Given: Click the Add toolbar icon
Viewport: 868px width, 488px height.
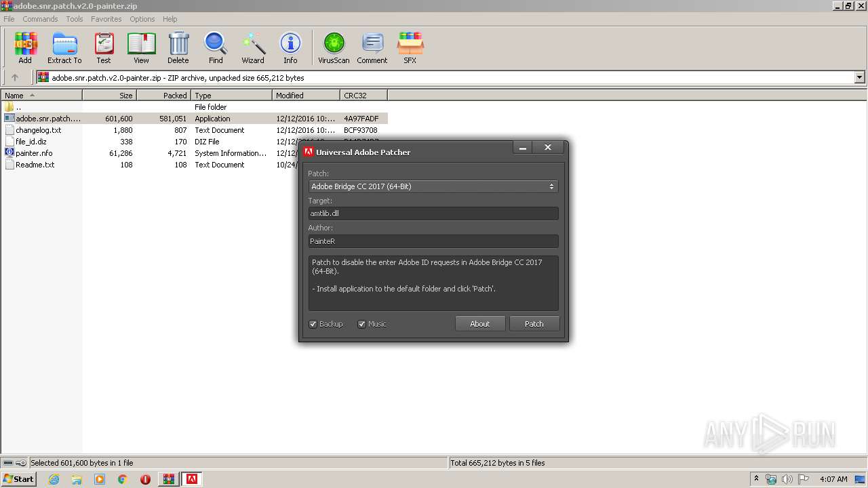Looking at the screenshot, I should pos(25,47).
